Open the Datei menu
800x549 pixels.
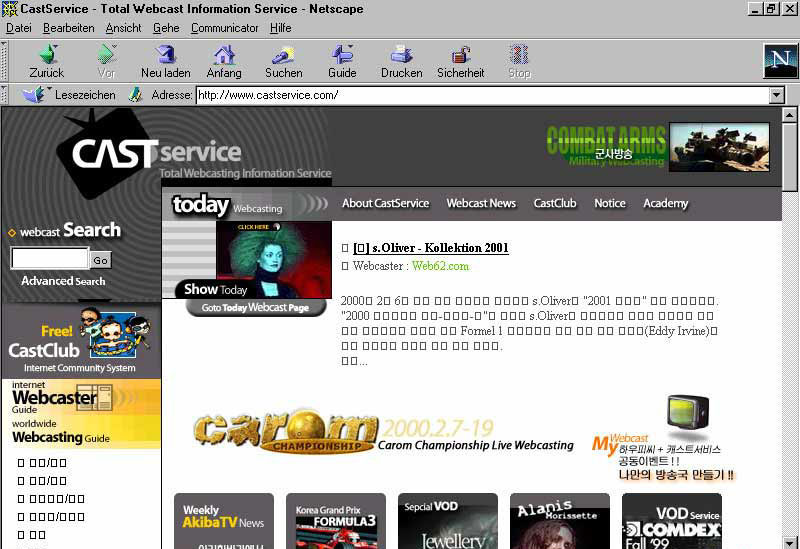[19, 28]
